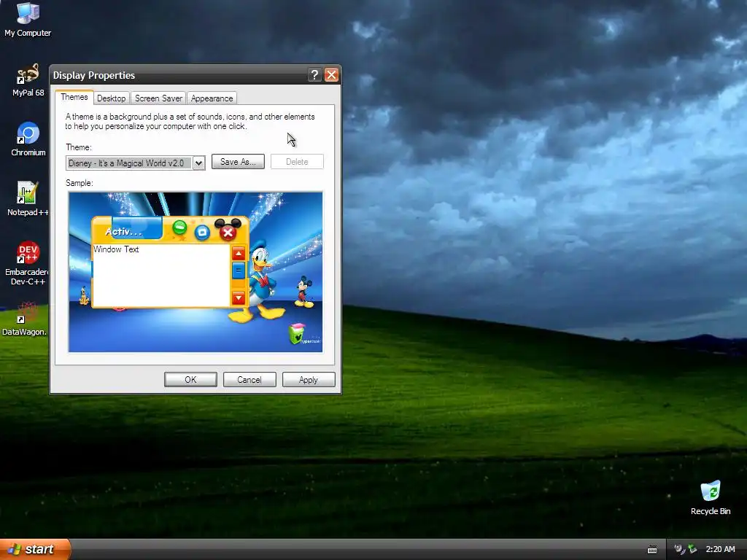747x560 pixels.
Task: Select the Notepad++ desktop shortcut
Action: [28, 198]
